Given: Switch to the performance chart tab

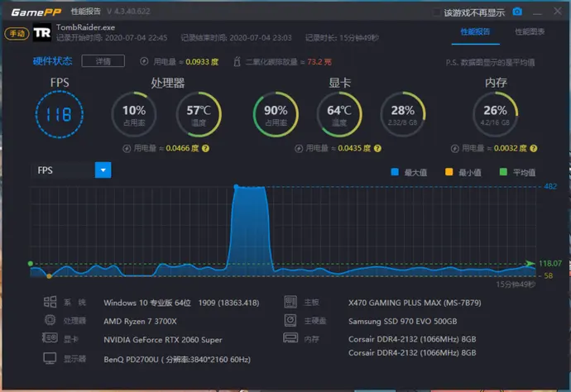Looking at the screenshot, I should [x=530, y=31].
